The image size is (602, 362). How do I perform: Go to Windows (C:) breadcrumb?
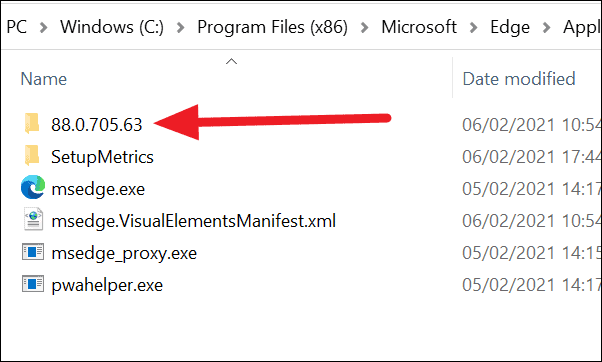[x=112, y=27]
